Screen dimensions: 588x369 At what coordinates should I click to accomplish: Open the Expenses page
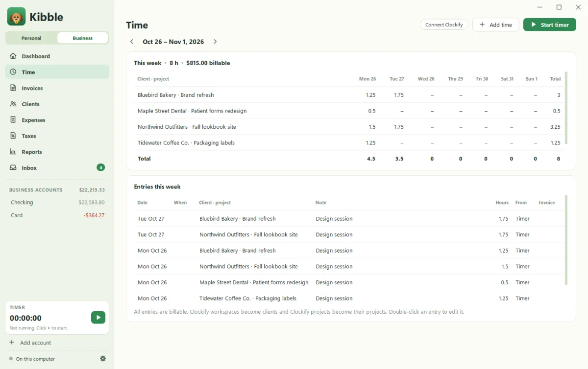pyautogui.click(x=57, y=120)
